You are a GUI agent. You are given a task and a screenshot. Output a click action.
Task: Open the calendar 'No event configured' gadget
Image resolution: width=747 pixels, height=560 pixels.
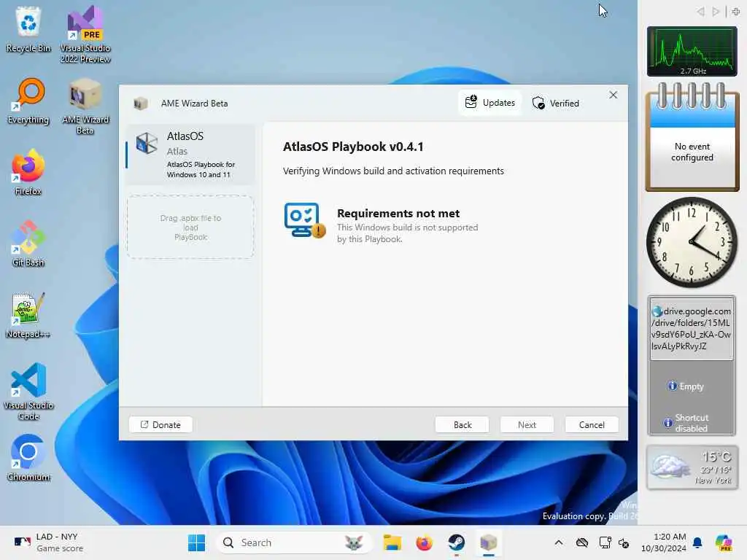click(x=692, y=138)
